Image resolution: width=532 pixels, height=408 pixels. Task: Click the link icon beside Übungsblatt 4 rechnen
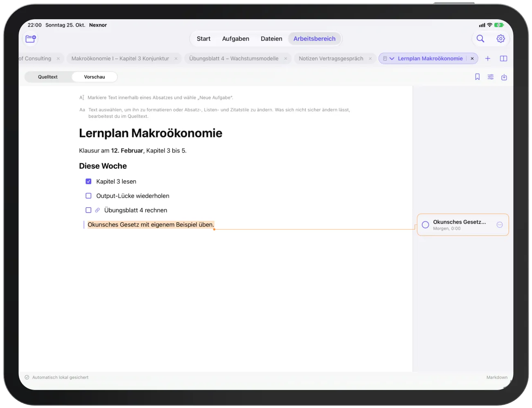pos(97,210)
